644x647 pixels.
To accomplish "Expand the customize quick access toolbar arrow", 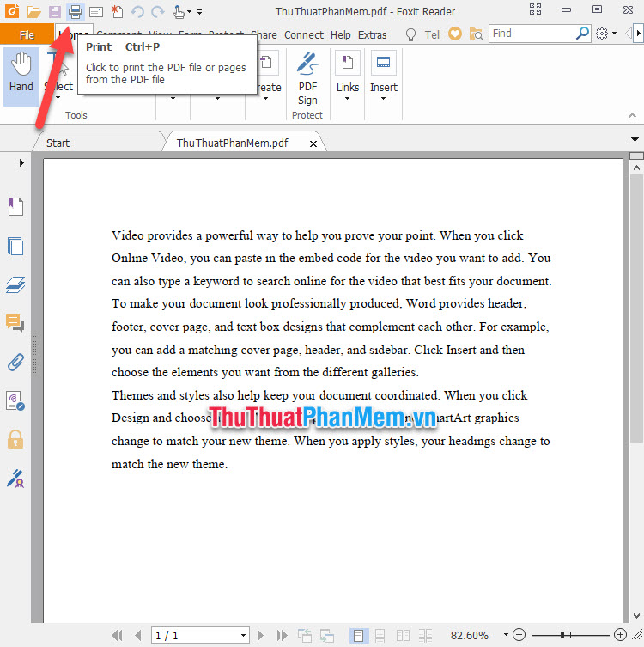I will click(x=199, y=12).
